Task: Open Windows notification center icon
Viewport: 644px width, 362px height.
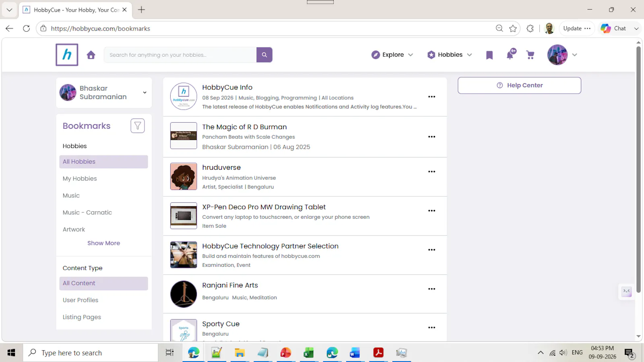Action: (x=630, y=353)
